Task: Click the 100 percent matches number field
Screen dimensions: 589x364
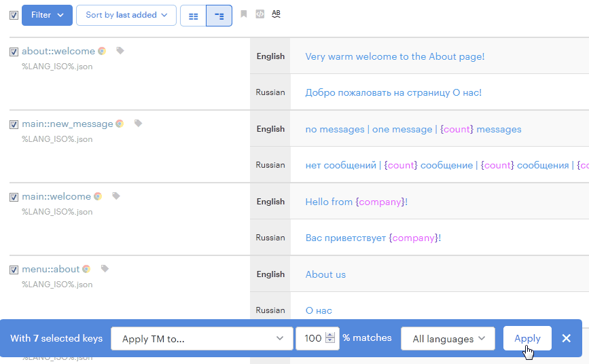Action: (x=313, y=338)
